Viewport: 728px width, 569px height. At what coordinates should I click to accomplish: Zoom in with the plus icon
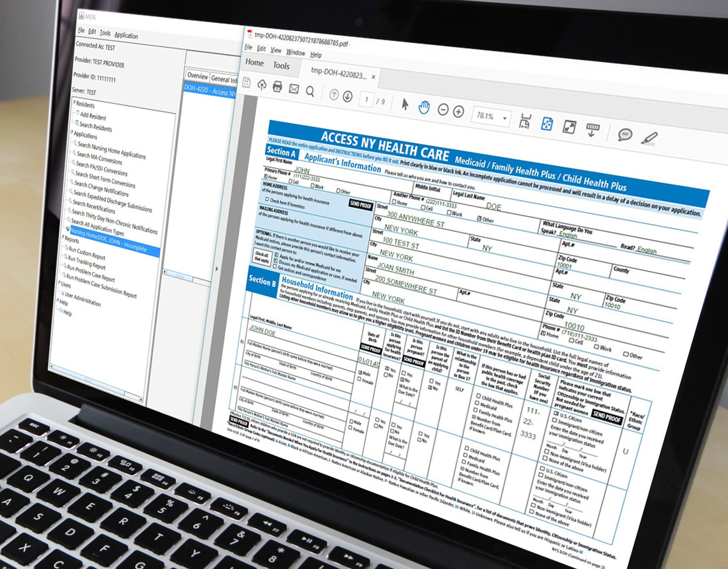pos(458,112)
